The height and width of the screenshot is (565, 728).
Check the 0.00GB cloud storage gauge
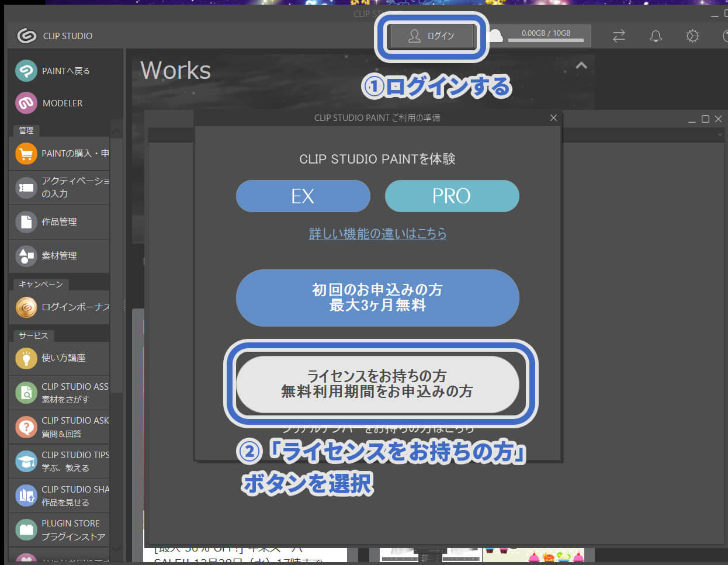(x=546, y=36)
